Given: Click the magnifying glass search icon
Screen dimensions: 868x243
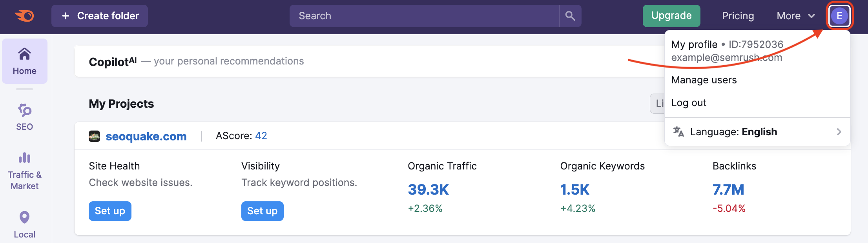Looking at the screenshot, I should pos(570,16).
